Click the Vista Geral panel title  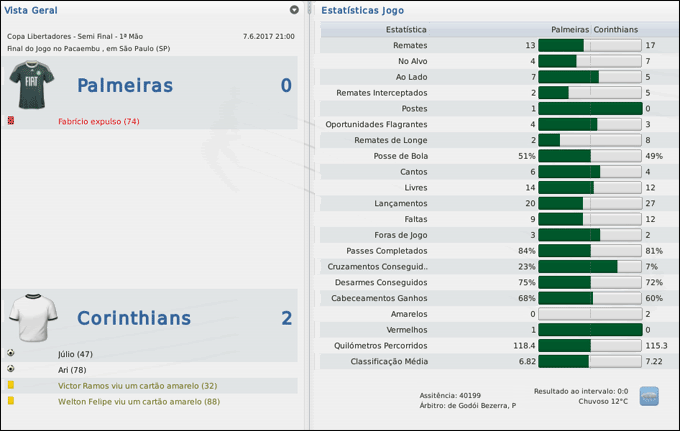click(29, 10)
